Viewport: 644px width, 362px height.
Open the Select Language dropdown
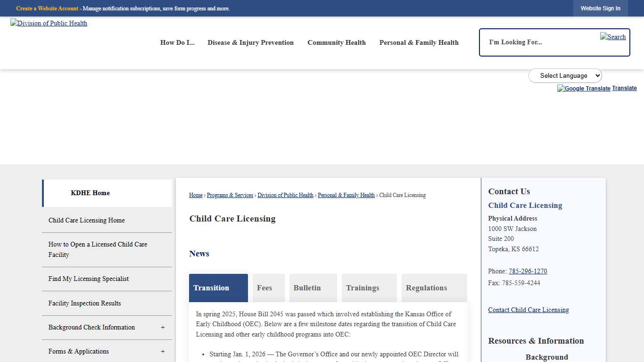click(565, 75)
